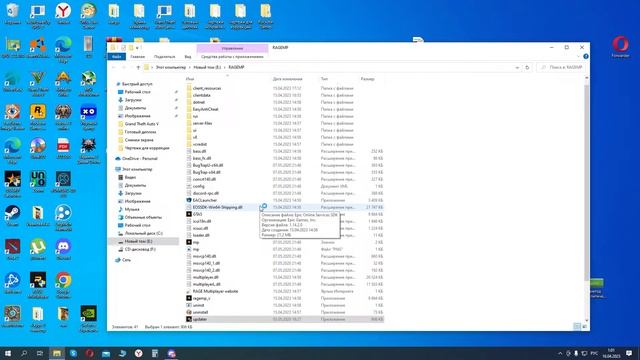Click the Up one level arrow
The height and width of the screenshot is (360, 640).
click(138, 67)
